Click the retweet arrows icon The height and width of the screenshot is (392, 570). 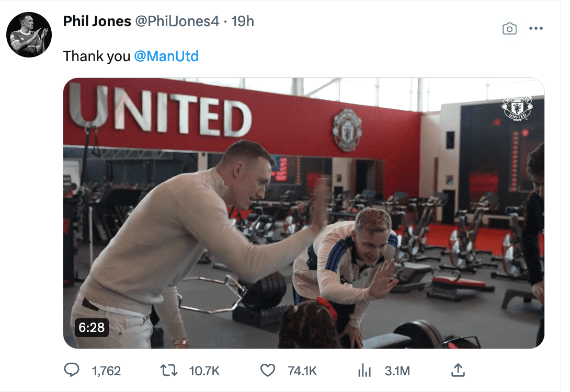pos(169,371)
